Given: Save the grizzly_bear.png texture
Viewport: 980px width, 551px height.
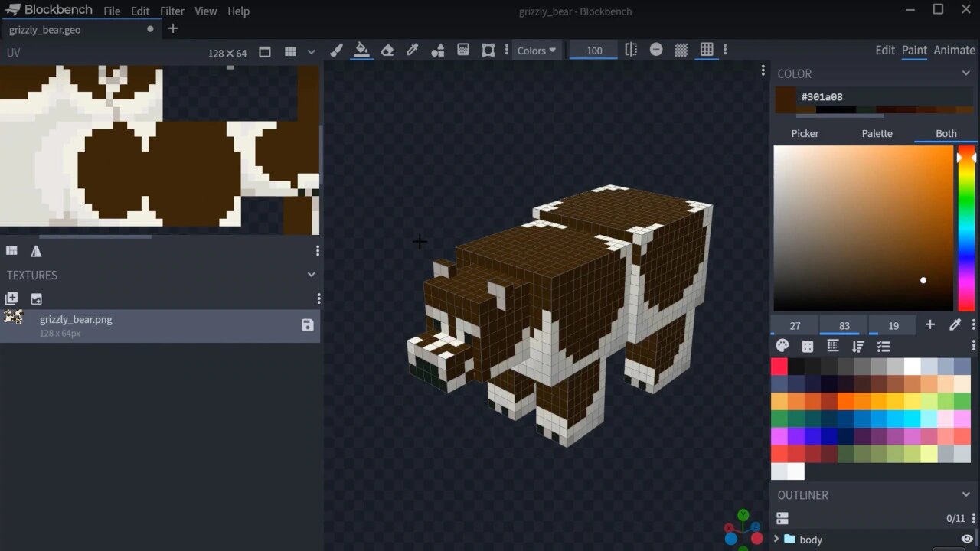Looking at the screenshot, I should tap(308, 325).
